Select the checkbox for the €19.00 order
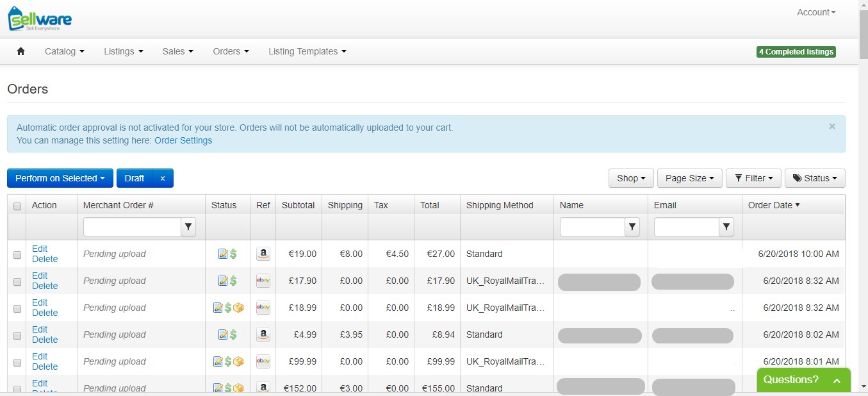The height and width of the screenshot is (396, 868). point(17,255)
